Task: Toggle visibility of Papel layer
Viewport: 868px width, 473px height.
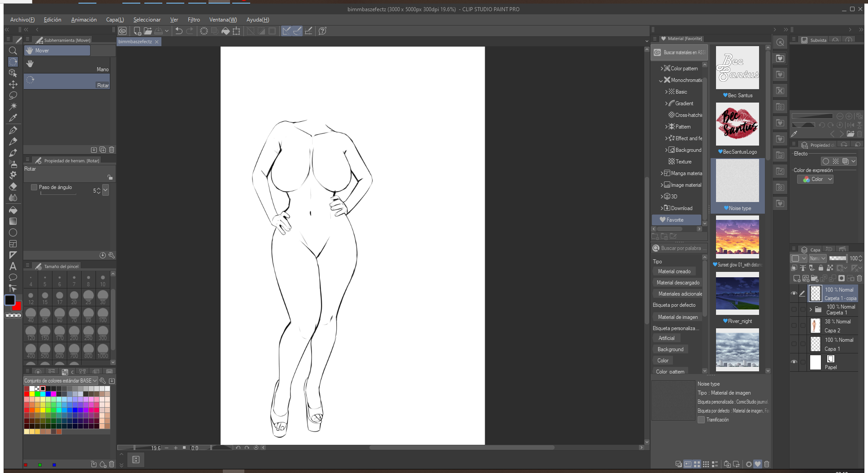Action: click(794, 362)
